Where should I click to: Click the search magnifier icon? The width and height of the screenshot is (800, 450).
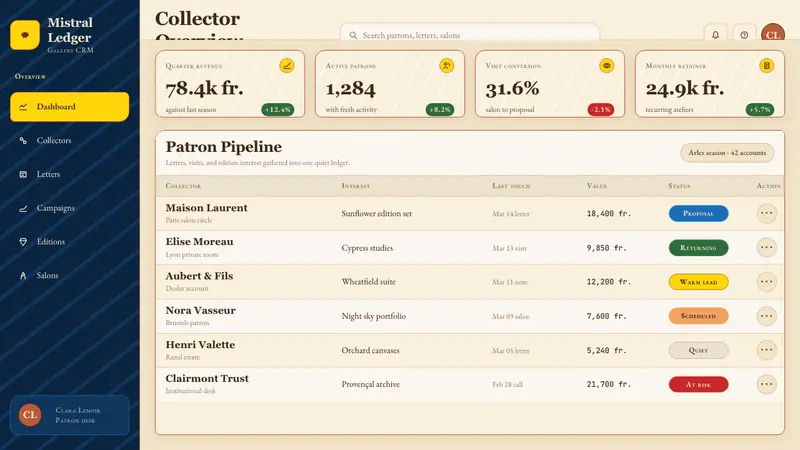pos(353,35)
